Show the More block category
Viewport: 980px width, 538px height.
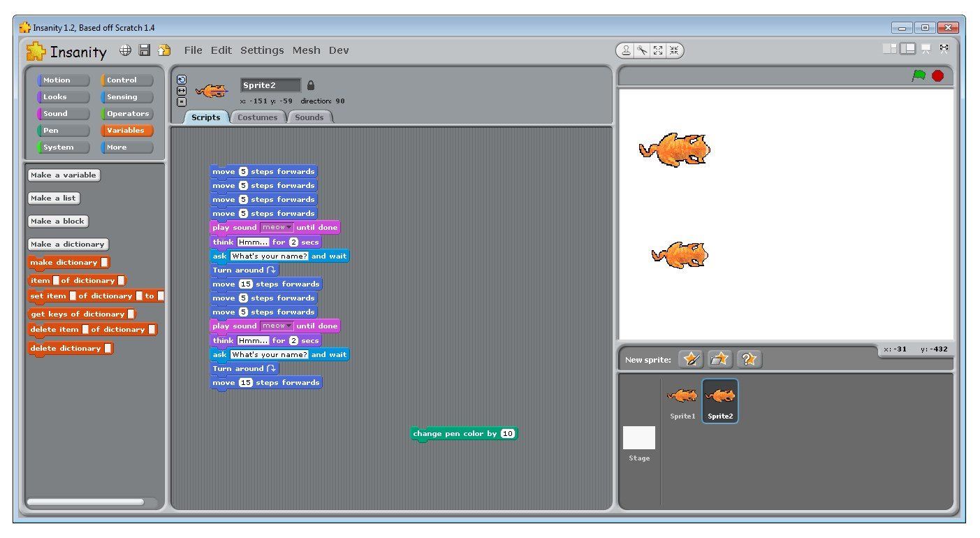point(127,147)
